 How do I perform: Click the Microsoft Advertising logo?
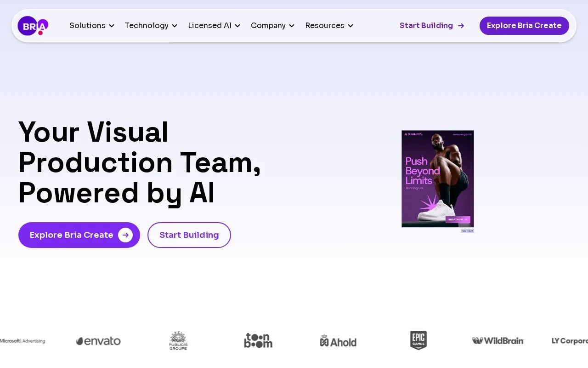[23, 341]
